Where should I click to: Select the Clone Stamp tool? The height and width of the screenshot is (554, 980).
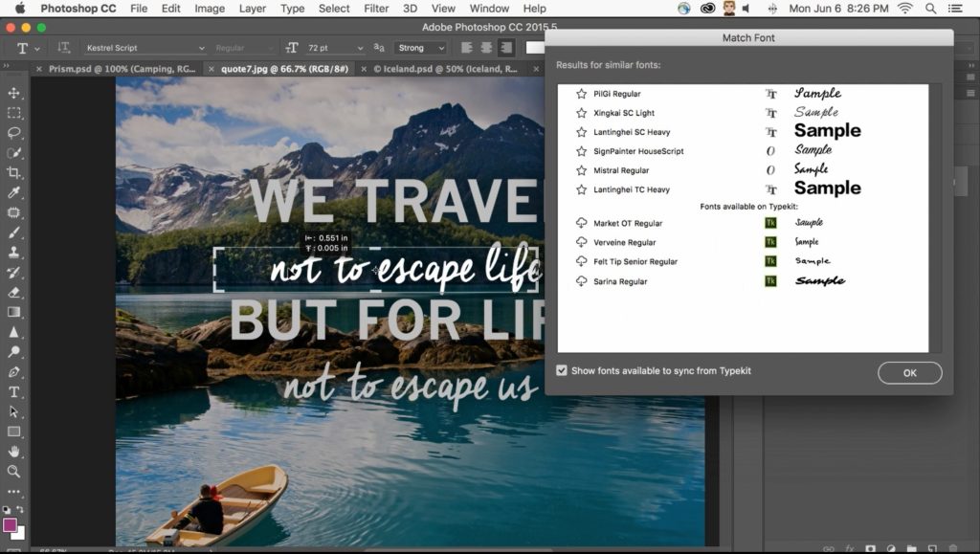point(13,253)
